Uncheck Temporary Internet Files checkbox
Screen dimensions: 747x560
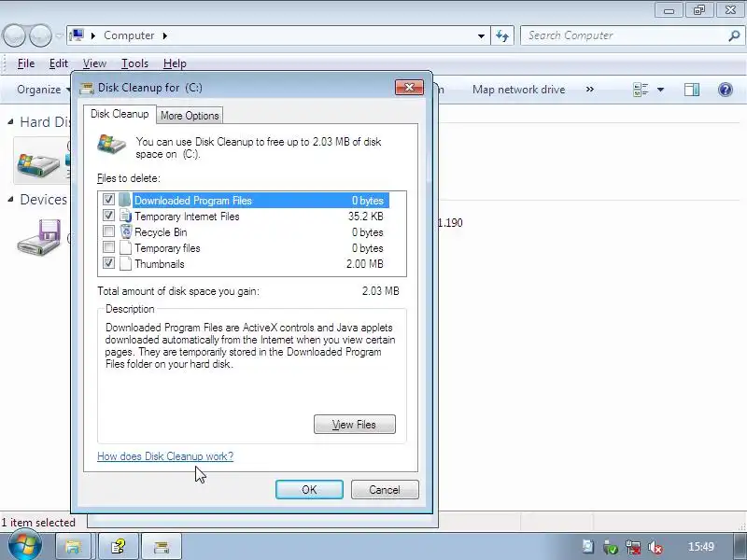coord(108,216)
